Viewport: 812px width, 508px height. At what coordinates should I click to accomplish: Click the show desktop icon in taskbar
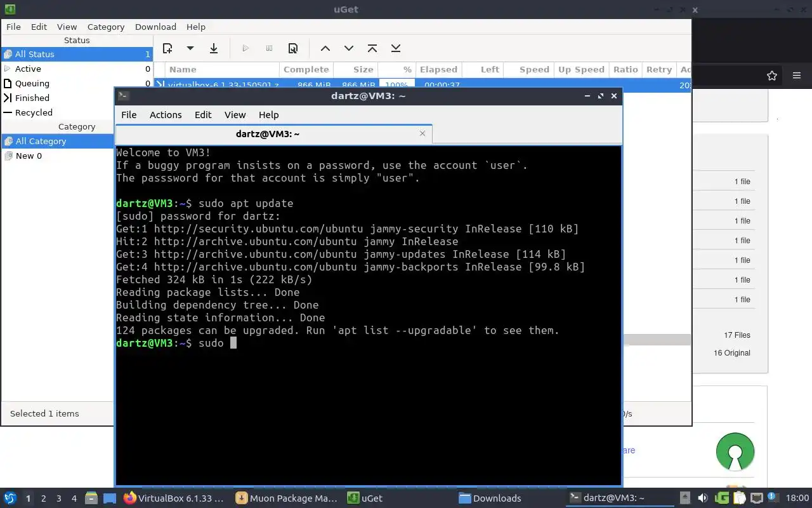(x=110, y=498)
